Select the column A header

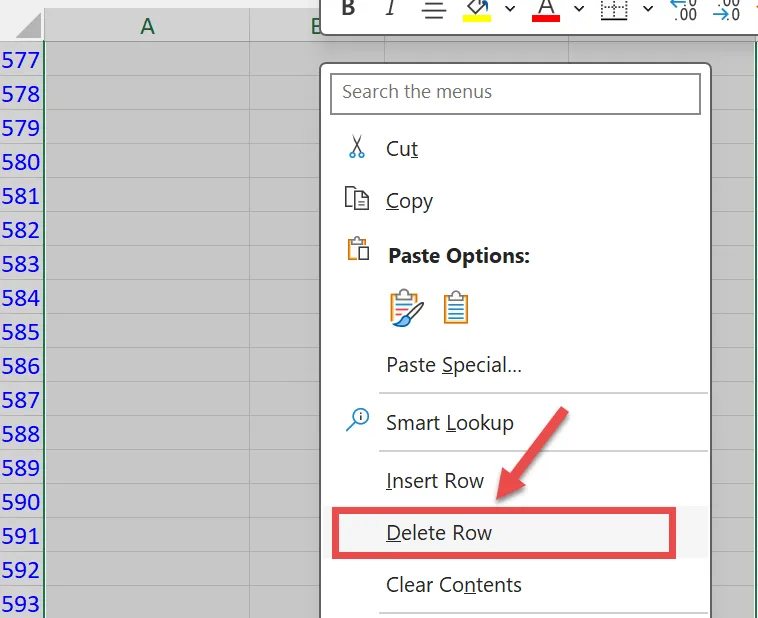(x=147, y=26)
